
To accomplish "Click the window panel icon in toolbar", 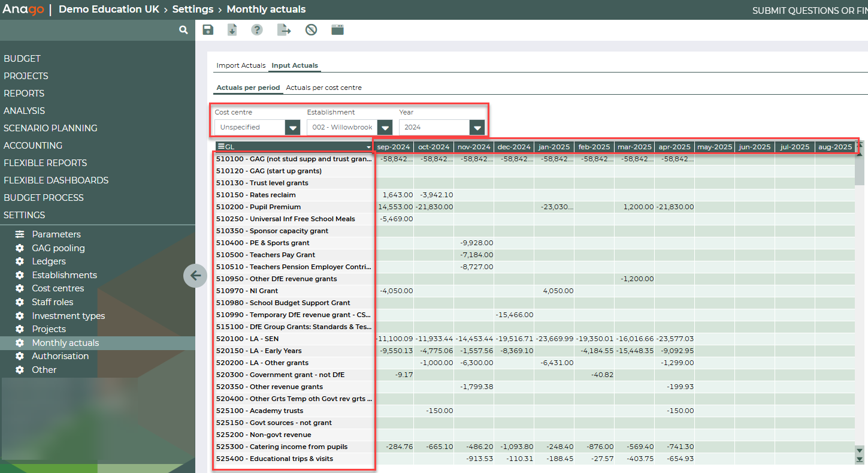I will click(x=338, y=30).
